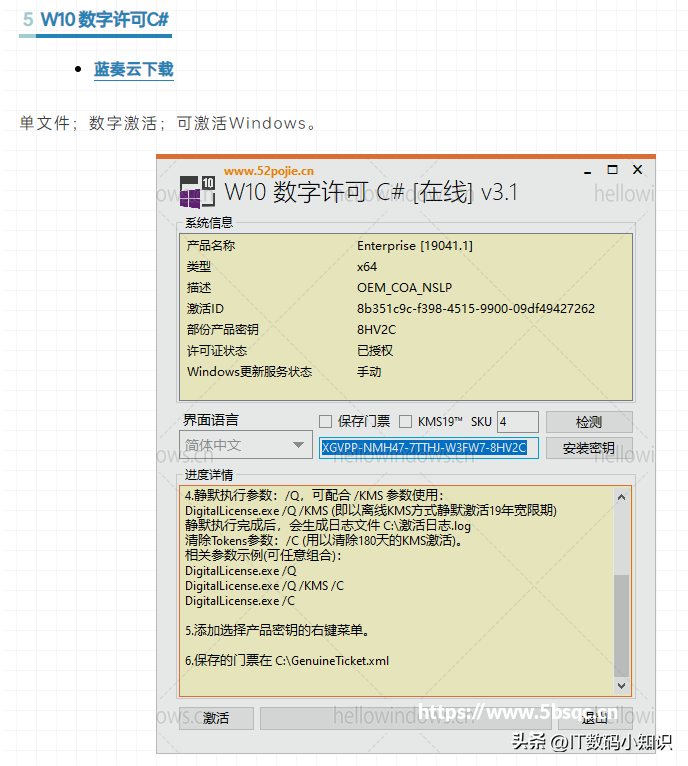688x766 pixels.
Task: Click the 安装密钥 button
Action: [x=589, y=448]
